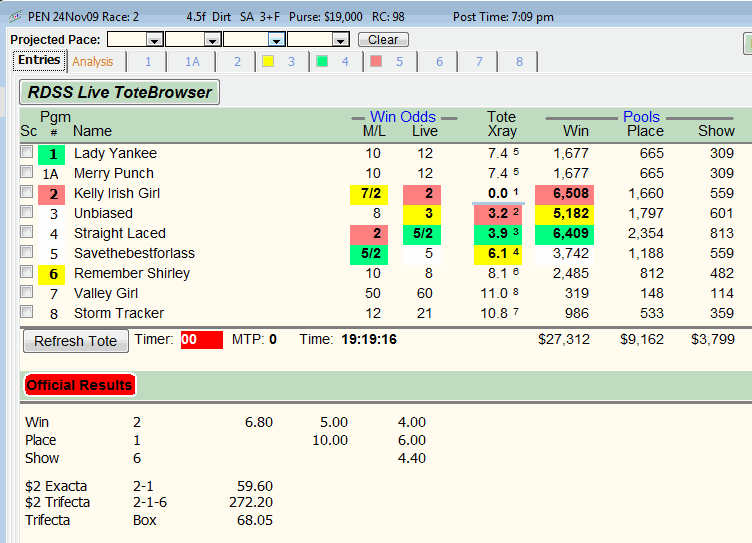Check the scratch box for Straight Laced

26,232
